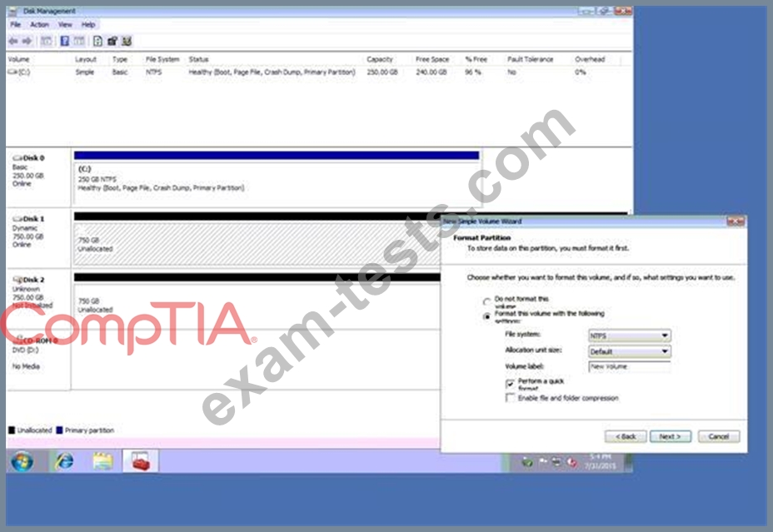Sort by the Status column header
This screenshot has width=773, height=532.
199,60
